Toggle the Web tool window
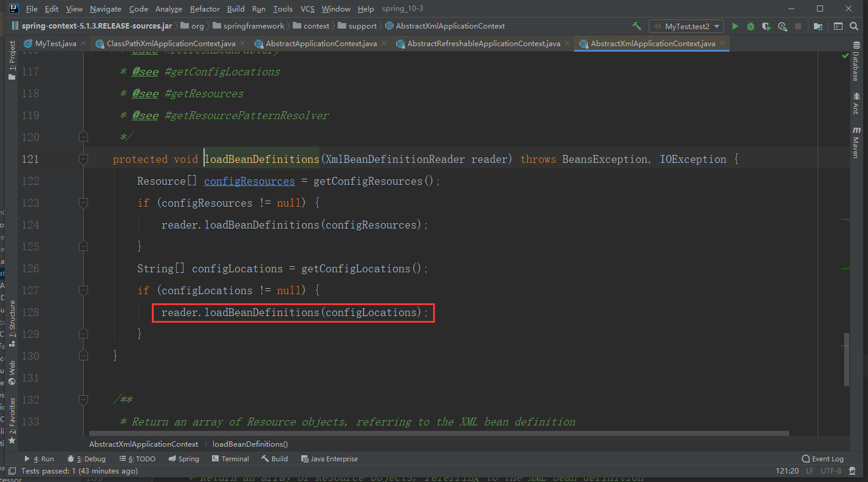868x482 pixels. coord(12,372)
